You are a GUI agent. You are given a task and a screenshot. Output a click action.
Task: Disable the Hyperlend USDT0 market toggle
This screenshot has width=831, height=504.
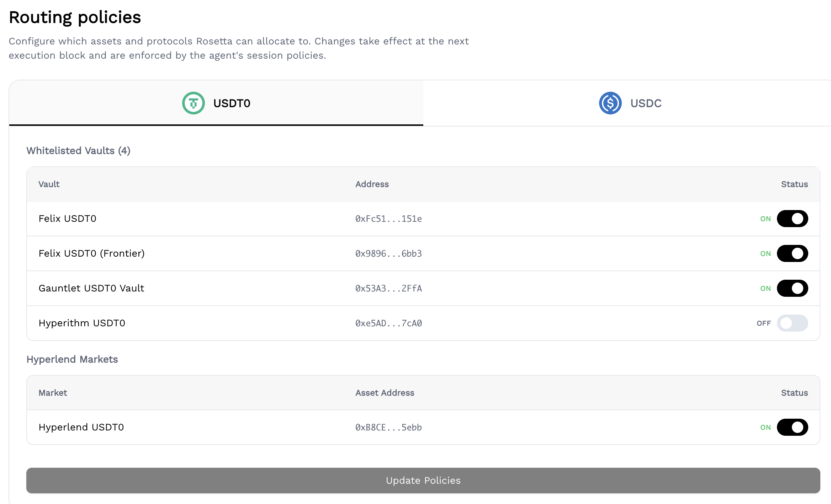tap(792, 427)
